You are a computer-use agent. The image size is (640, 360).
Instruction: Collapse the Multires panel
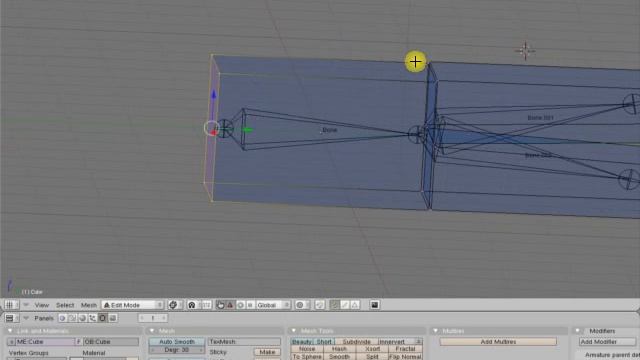point(436,331)
